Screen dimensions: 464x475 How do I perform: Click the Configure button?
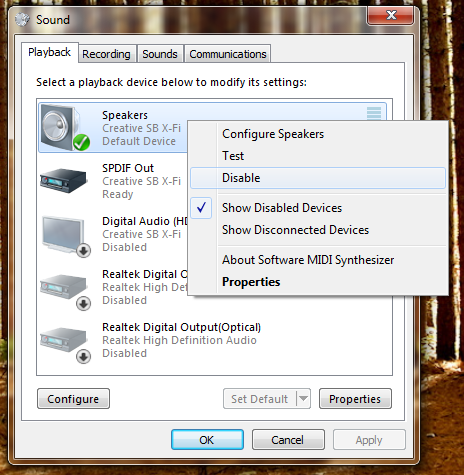click(73, 399)
